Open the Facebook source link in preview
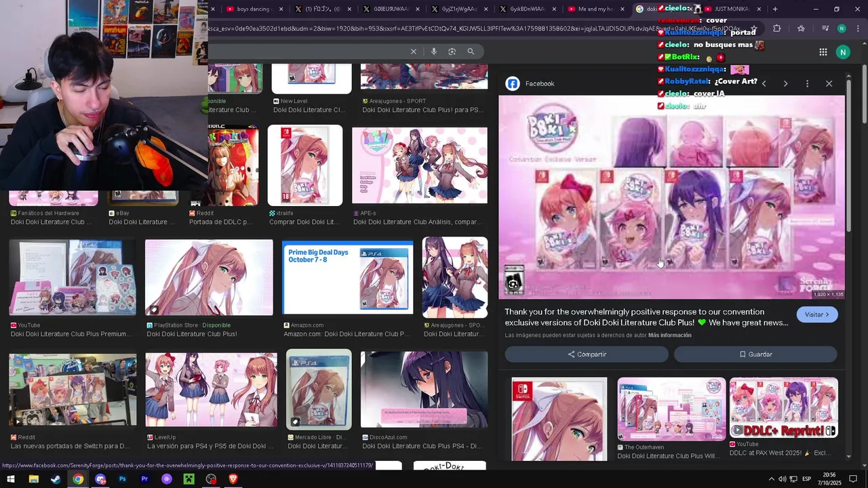This screenshot has height=488, width=868. (531, 83)
